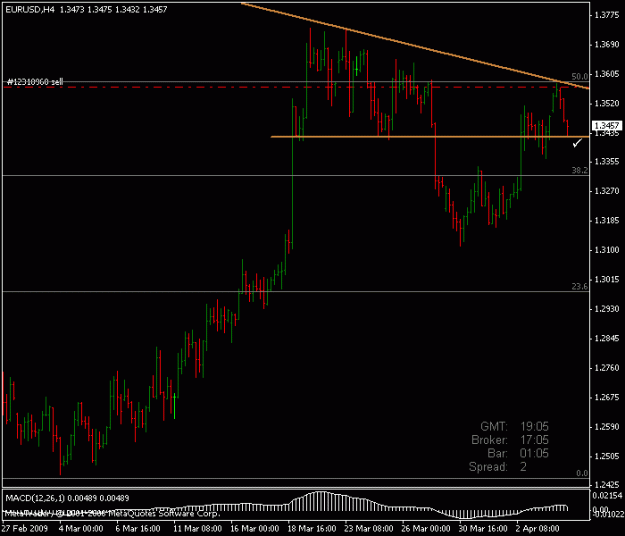Image resolution: width=625 pixels, height=536 pixels.
Task: Click the white check mark arrow icon
Action: 577,143
